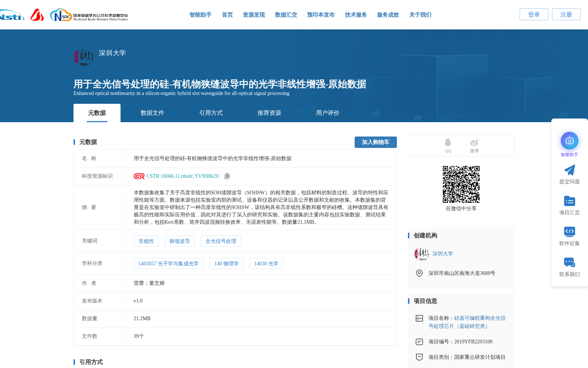The image size is (588, 368).
Task: Select the 元数据 tab
Action: click(97, 113)
